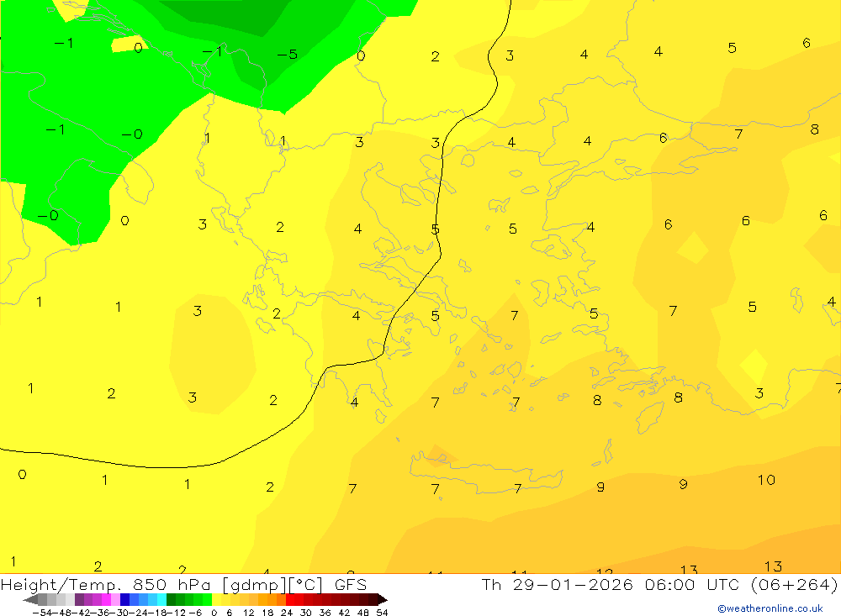Click the '48' label on the color scale
Viewport: 841px width, 616px height.
coord(363,613)
